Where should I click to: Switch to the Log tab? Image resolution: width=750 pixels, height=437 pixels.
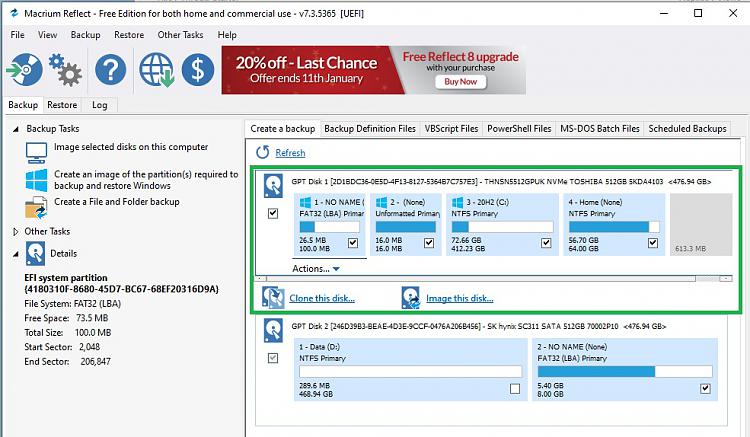(99, 105)
